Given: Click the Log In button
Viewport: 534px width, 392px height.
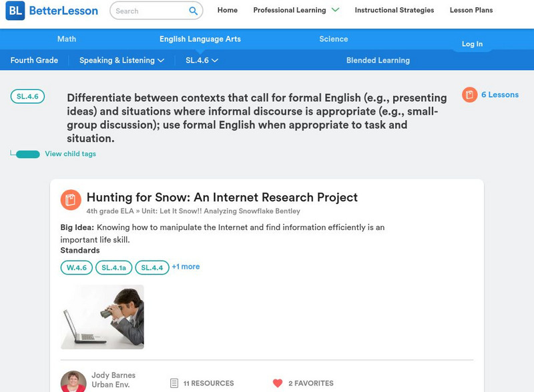Looking at the screenshot, I should pos(472,44).
